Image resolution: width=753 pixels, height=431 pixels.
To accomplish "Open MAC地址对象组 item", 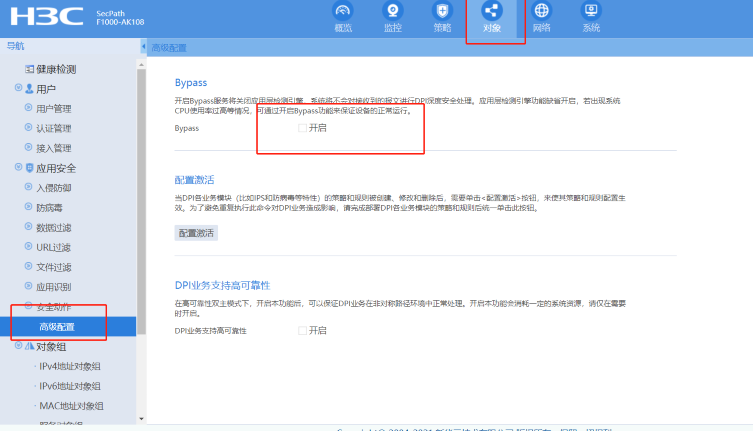I will click(x=71, y=406).
